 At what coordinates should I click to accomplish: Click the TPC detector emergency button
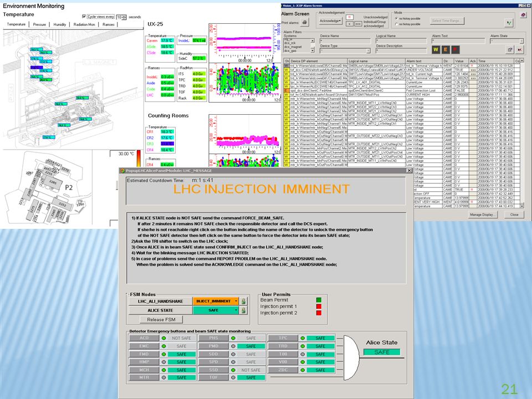coord(283,338)
